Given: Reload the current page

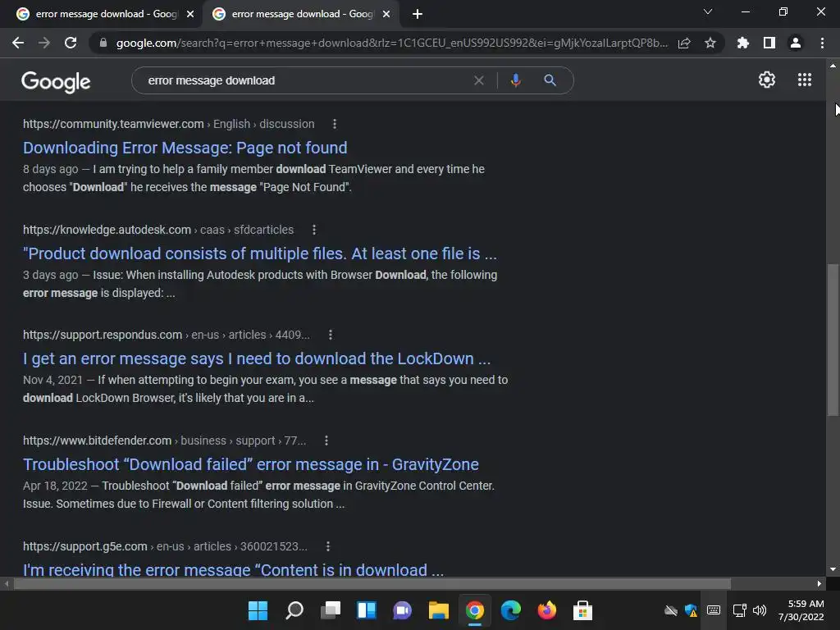Looking at the screenshot, I should pyautogui.click(x=71, y=43).
